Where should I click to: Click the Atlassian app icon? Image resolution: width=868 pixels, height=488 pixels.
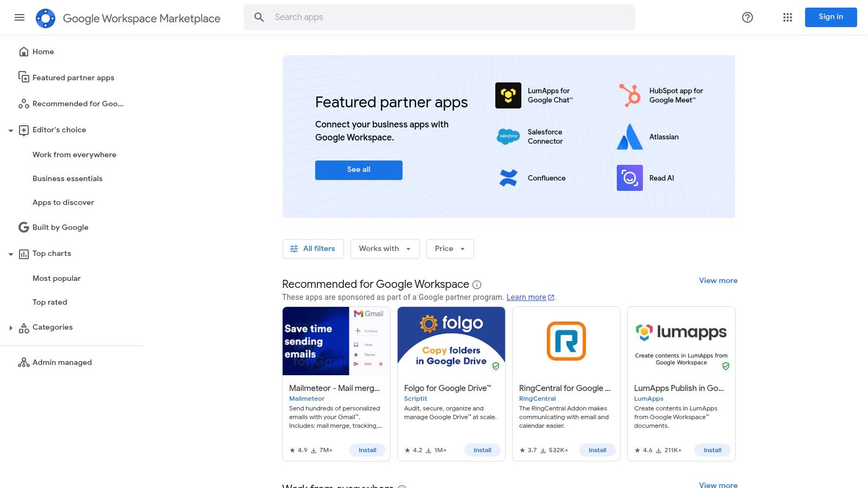click(629, 137)
